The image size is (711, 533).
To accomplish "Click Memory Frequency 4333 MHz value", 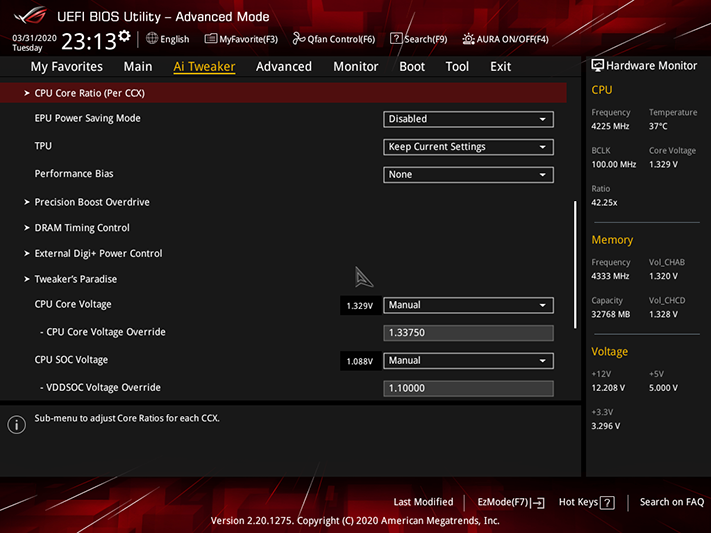I will point(610,276).
